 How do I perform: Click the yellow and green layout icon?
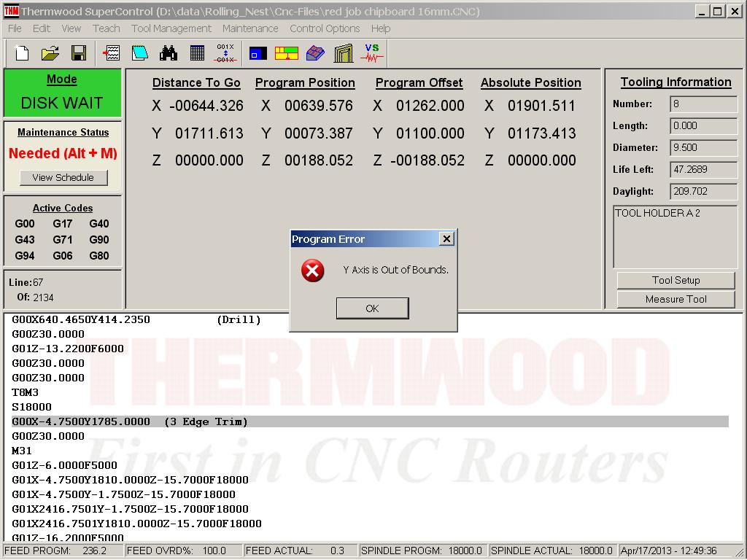point(287,53)
